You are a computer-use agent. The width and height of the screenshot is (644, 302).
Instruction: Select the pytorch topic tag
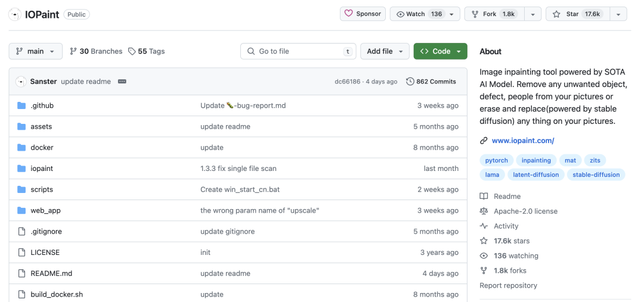point(496,160)
